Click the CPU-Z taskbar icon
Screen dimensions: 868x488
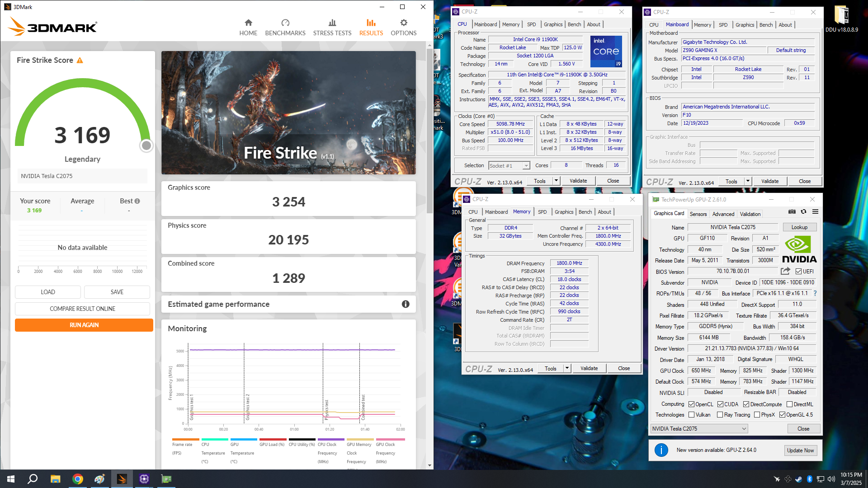(144, 479)
